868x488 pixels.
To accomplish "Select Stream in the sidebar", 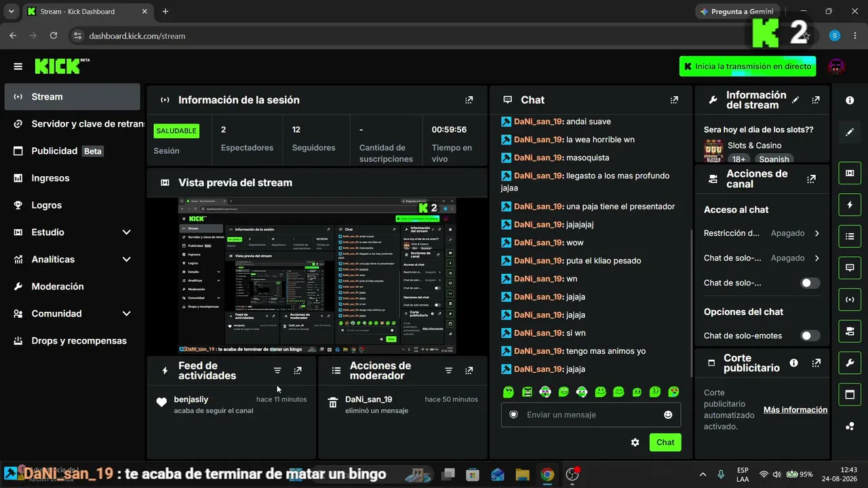I will click(x=73, y=97).
